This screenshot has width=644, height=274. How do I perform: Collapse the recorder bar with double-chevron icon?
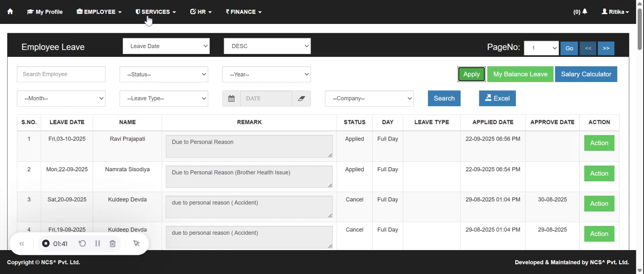click(22, 244)
